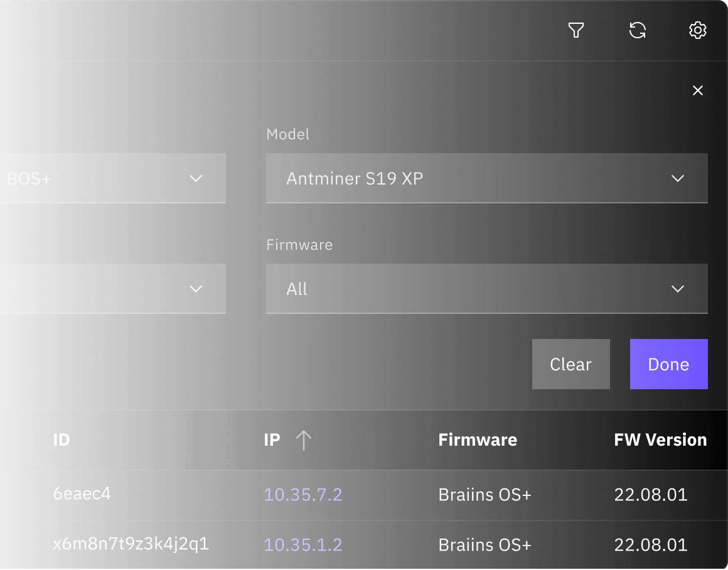Click the refresh icon

(x=637, y=30)
